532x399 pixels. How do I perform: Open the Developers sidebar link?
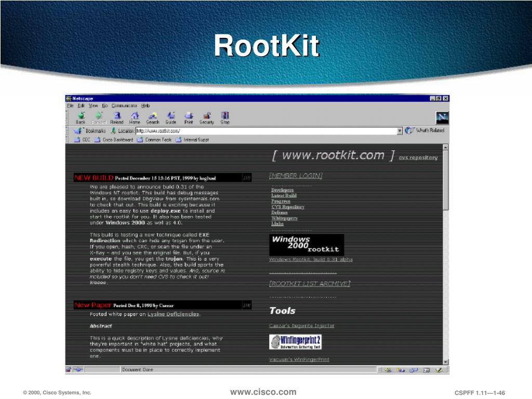coord(282,190)
